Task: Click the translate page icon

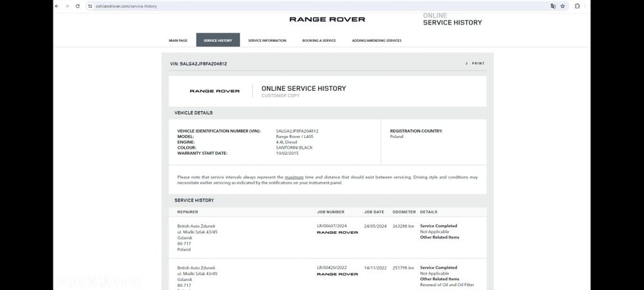Action: point(553,6)
